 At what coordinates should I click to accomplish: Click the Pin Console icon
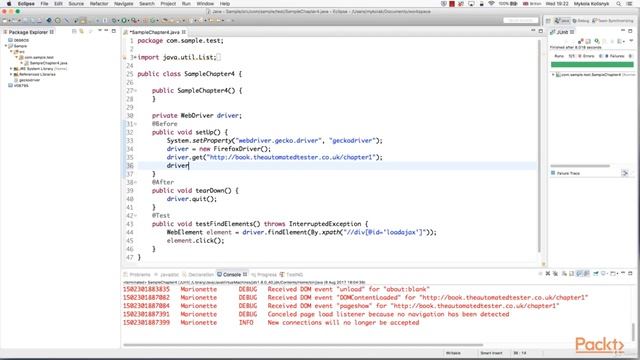596,273
